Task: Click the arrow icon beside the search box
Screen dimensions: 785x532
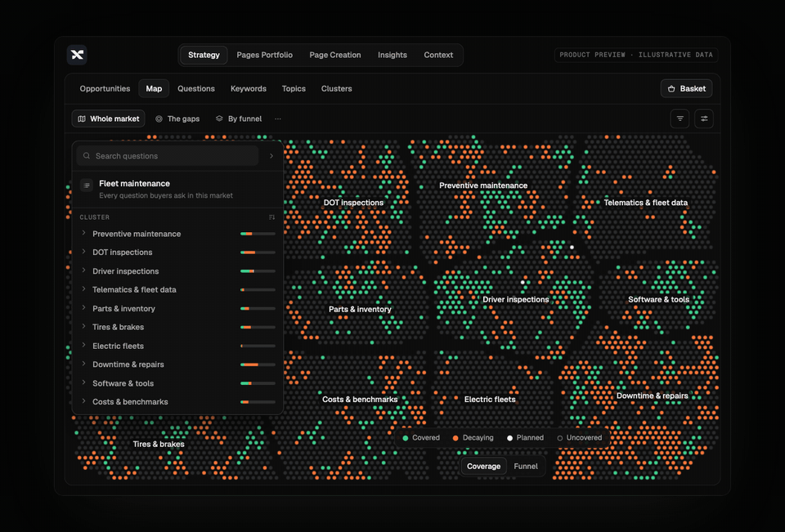Action: 271,155
